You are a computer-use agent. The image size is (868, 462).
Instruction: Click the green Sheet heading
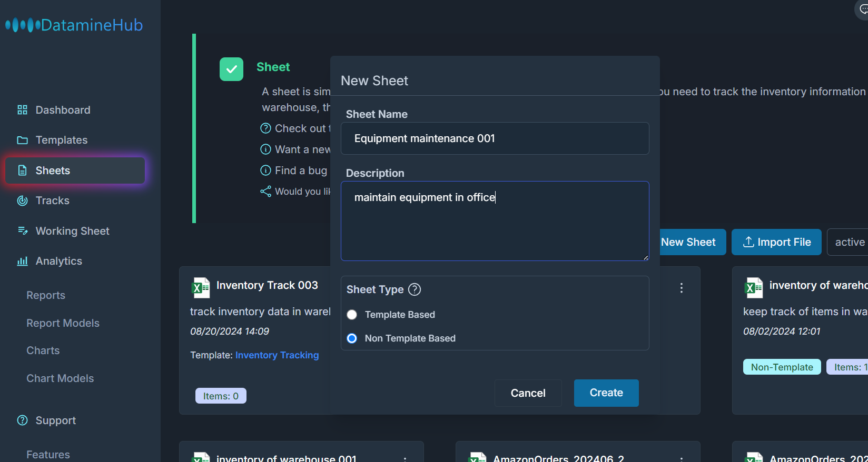[273, 67]
